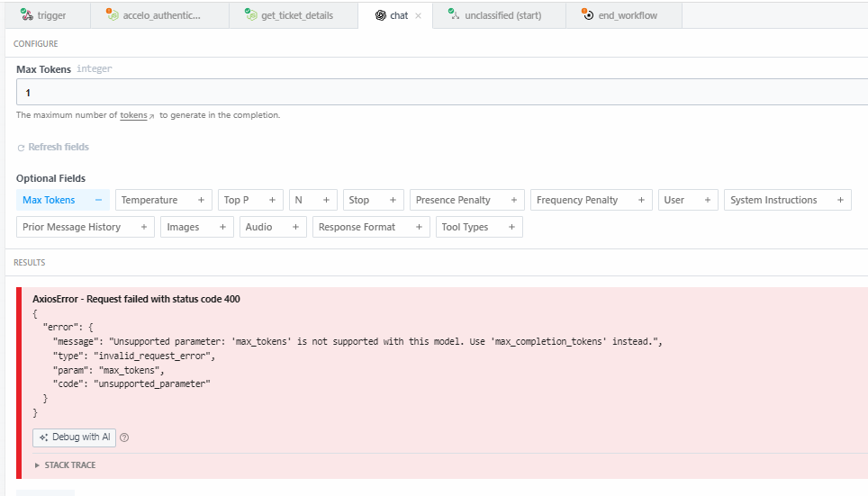The width and height of the screenshot is (868, 496).
Task: Remove the Max Tokens optional field
Action: click(x=62, y=200)
